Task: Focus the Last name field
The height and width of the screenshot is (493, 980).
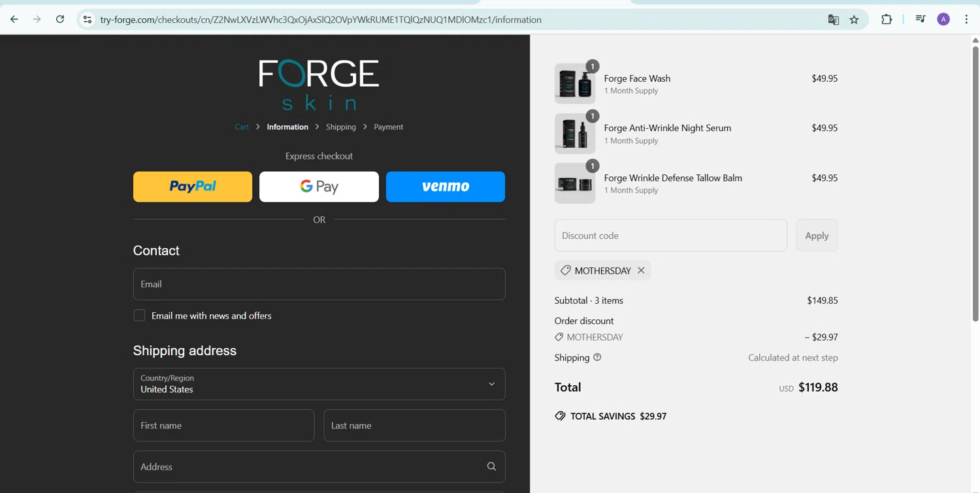Action: pyautogui.click(x=414, y=425)
